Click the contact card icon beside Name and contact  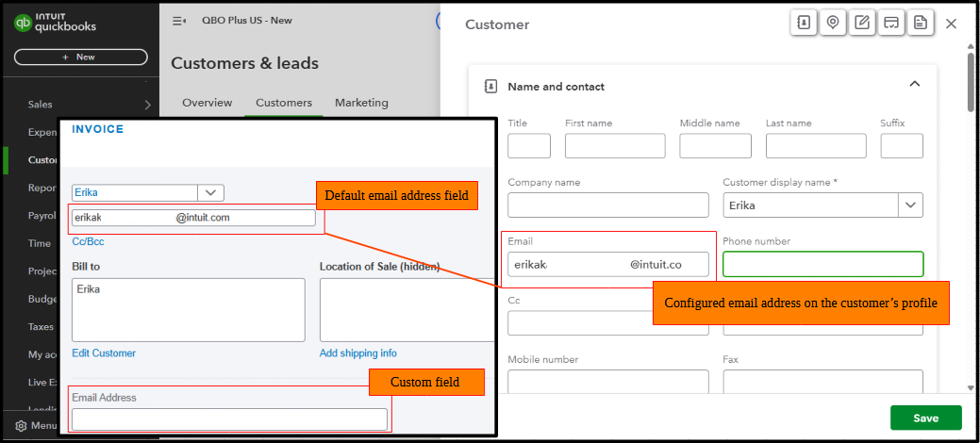[490, 86]
